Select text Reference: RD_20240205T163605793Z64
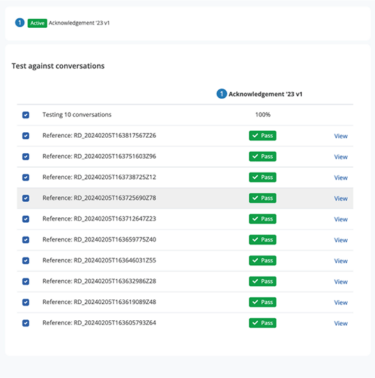The height and width of the screenshot is (378, 375). tap(99, 323)
